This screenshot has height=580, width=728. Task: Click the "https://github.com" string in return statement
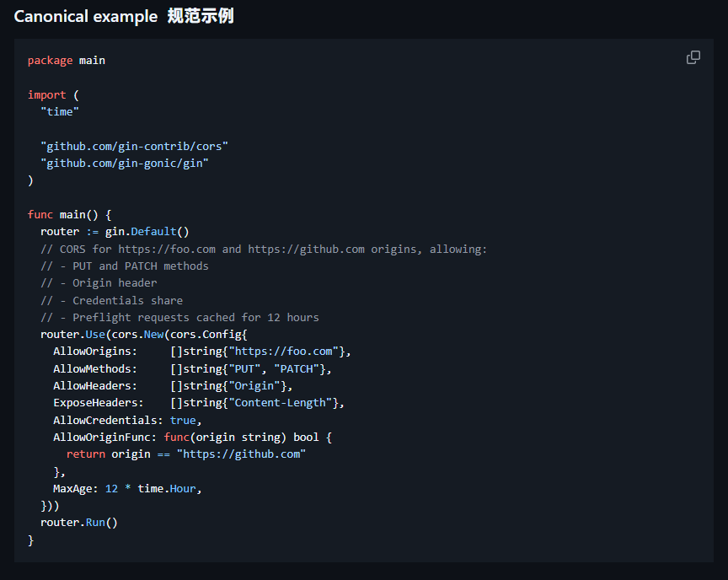click(x=241, y=454)
